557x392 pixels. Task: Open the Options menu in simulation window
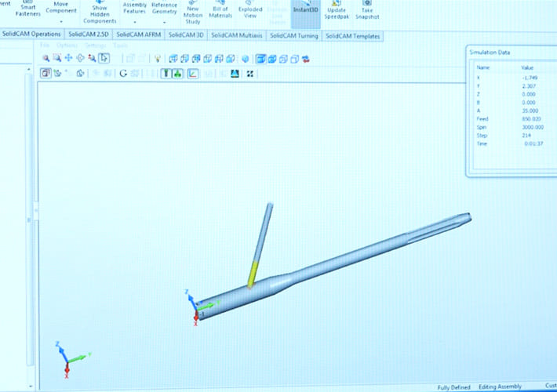(x=67, y=45)
